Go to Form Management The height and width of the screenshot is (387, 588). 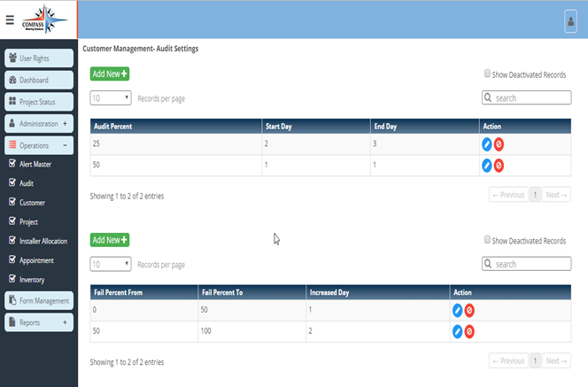(39, 301)
